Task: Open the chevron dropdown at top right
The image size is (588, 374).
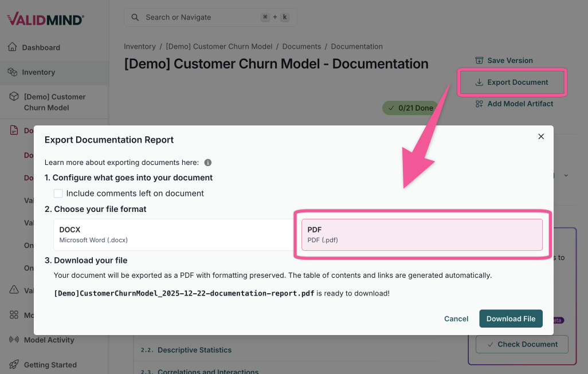Action: point(566,175)
